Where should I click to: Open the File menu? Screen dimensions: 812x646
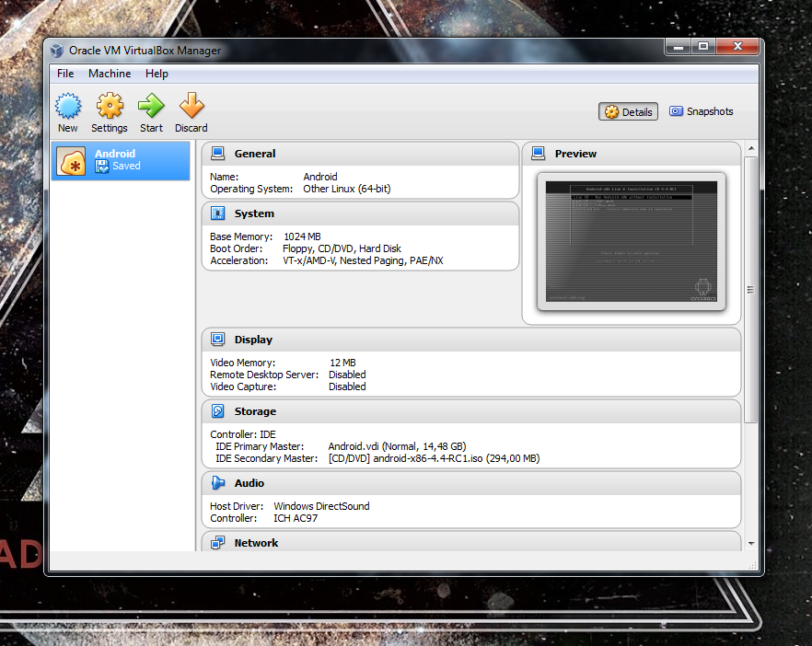65,74
